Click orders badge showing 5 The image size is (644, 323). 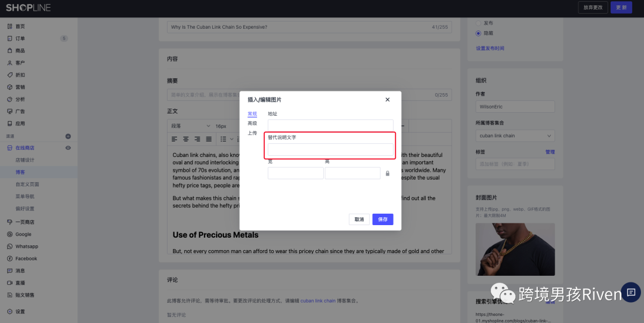pos(64,38)
